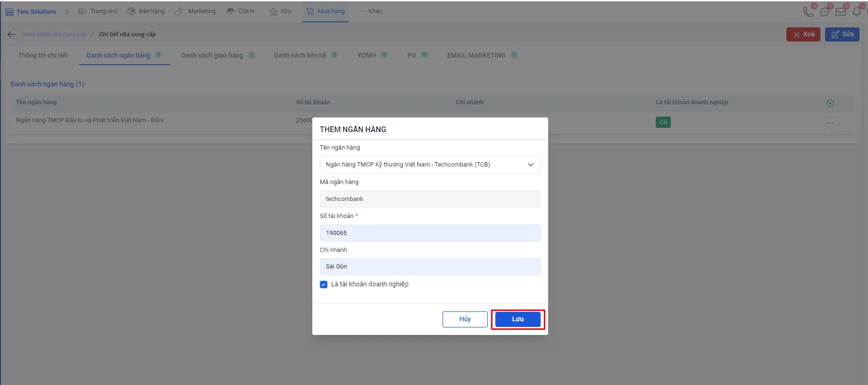Click Tên ngân hàng column header

(x=36, y=102)
